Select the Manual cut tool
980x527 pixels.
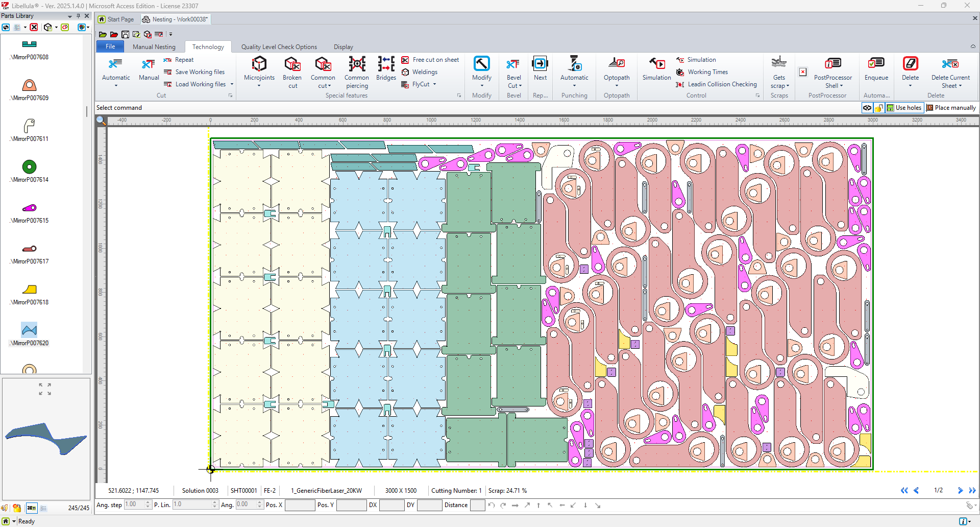pos(149,68)
